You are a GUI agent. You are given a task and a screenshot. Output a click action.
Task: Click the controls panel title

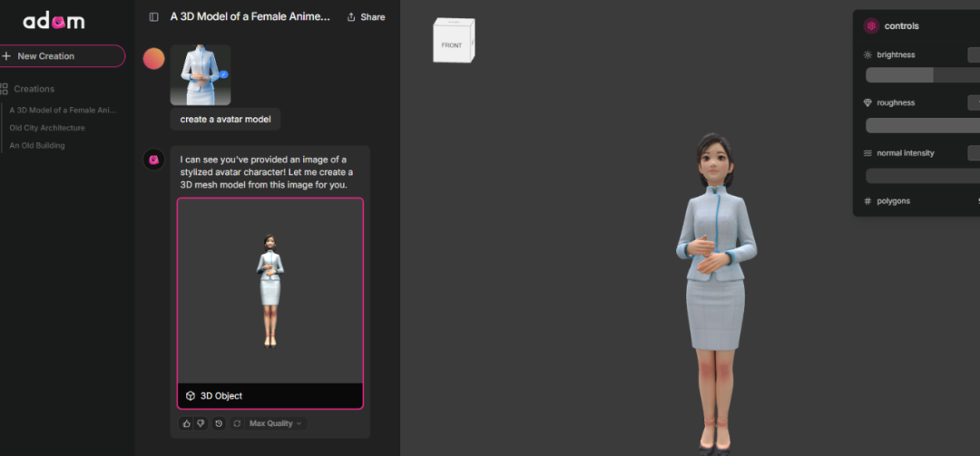[x=901, y=26]
